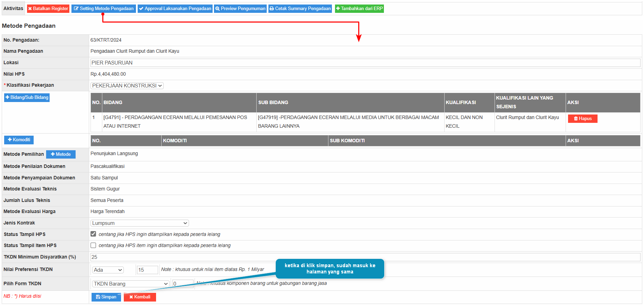Image resolution: width=644 pixels, height=305 pixels.
Task: Enable the Status Tampil Item HPS checkbox
Action: (93, 245)
